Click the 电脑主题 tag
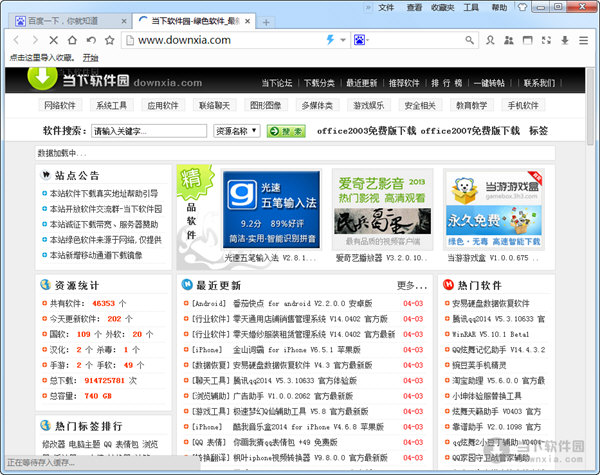600x475 pixels. click(84, 444)
